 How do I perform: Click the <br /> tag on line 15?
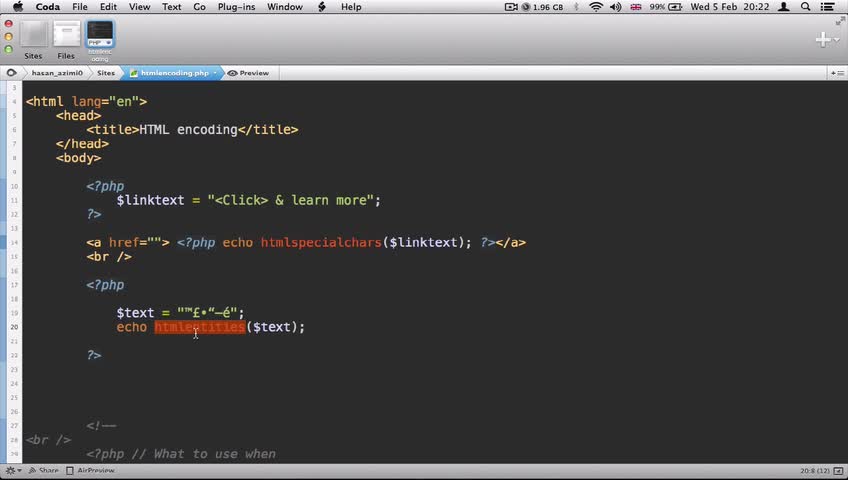point(109,257)
